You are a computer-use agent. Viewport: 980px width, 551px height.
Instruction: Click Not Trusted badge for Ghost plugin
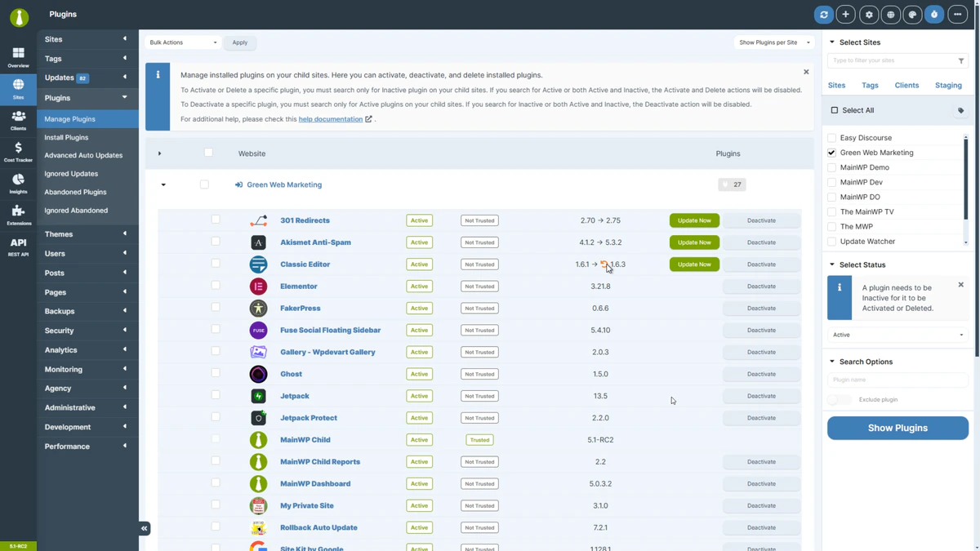coord(479,374)
